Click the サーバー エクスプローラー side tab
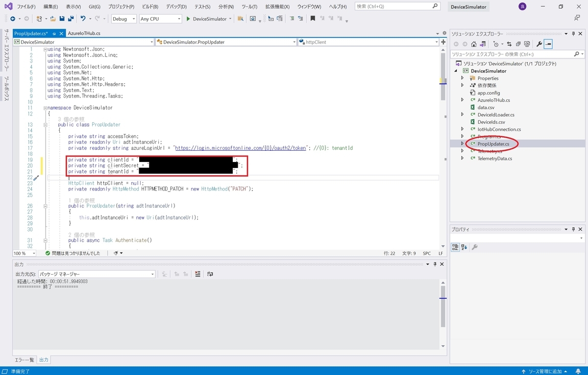The width and height of the screenshot is (588, 375). pos(7,51)
